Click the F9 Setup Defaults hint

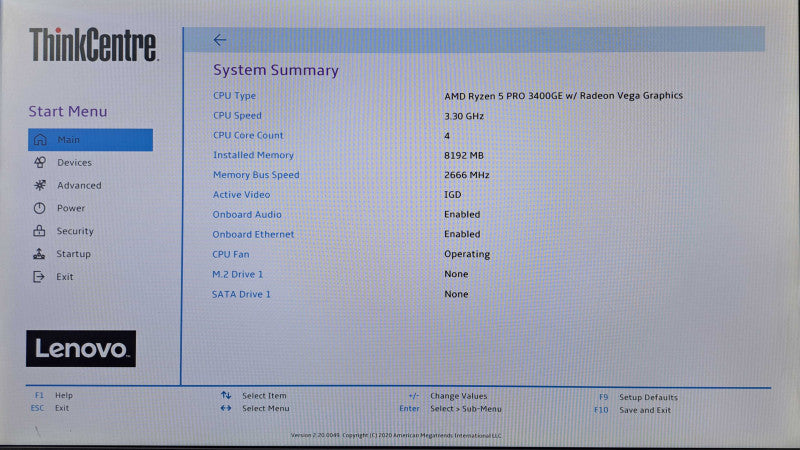coord(638,397)
